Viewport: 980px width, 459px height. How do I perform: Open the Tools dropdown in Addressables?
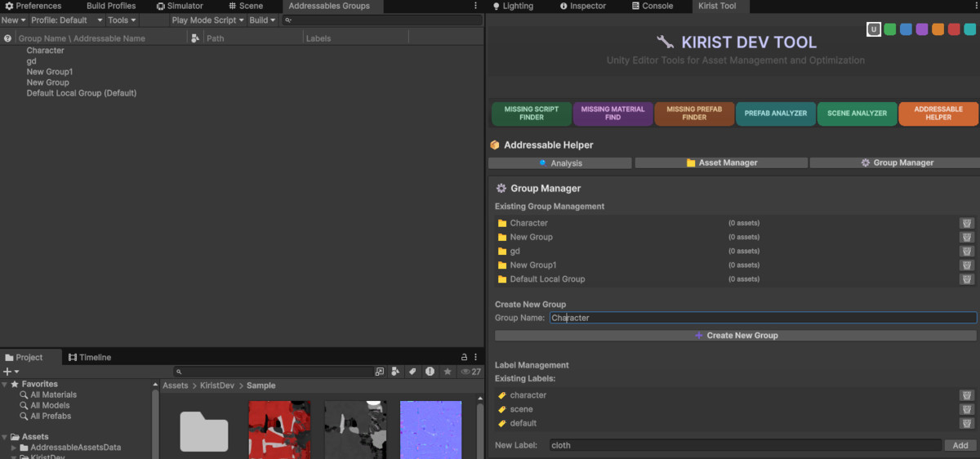tap(122, 20)
